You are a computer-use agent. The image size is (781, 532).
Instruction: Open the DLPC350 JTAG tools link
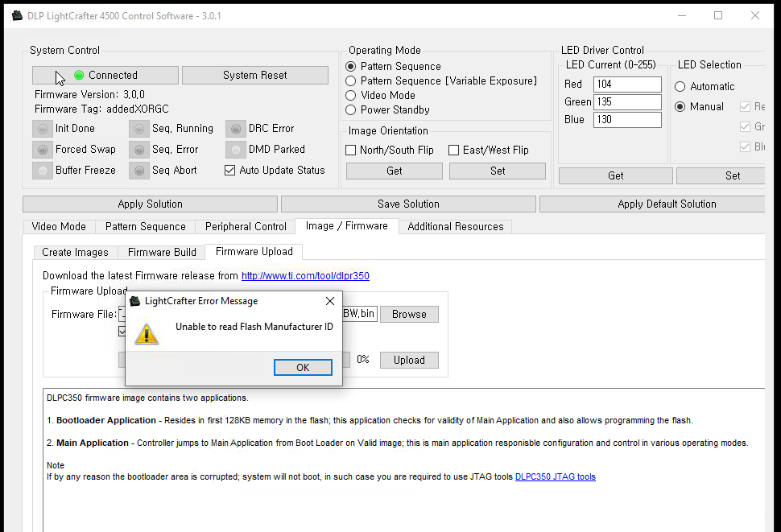(x=556, y=476)
